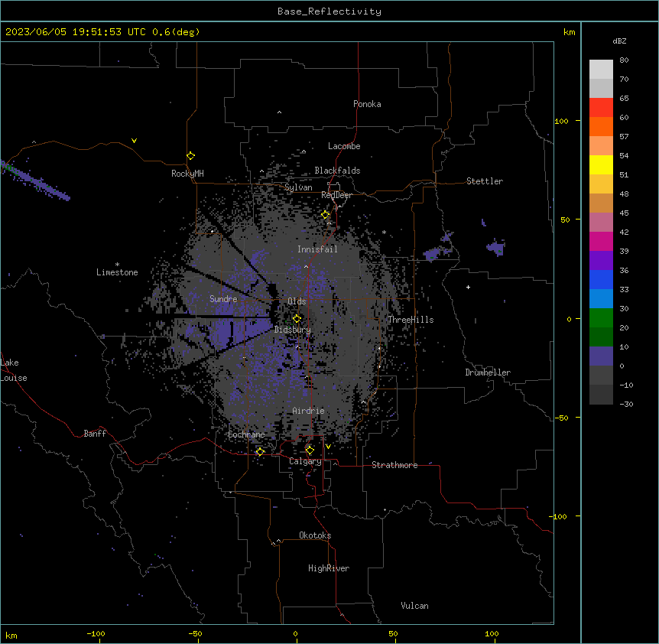Pick the light orange 54-57 dBZ swatch
The height and width of the screenshot is (644, 659).
pos(601,146)
